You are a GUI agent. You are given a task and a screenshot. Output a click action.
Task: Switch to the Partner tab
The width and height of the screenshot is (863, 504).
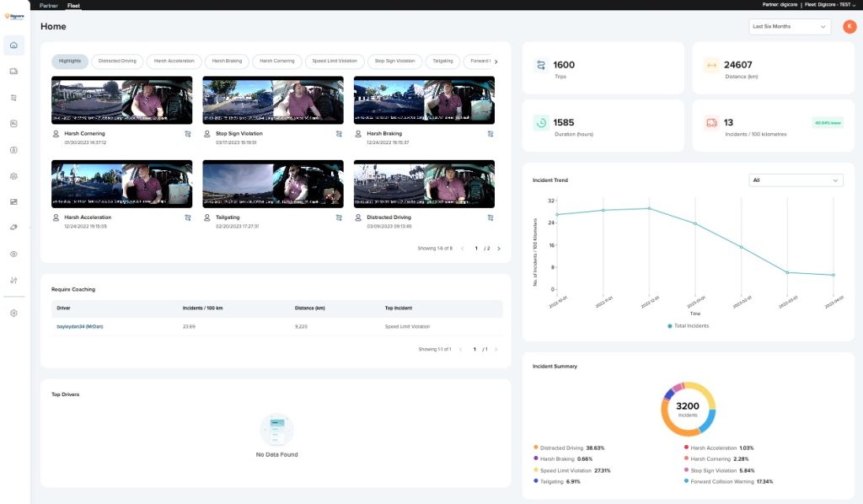click(48, 4)
